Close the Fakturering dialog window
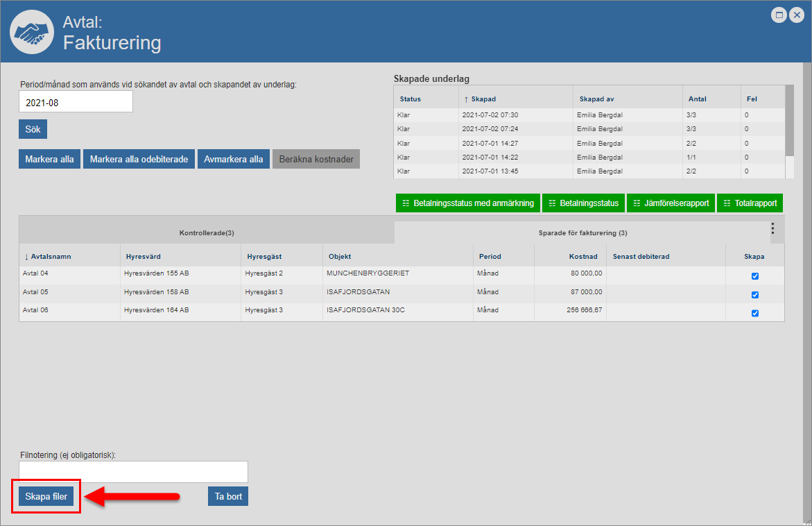This screenshot has width=812, height=526. [x=796, y=15]
